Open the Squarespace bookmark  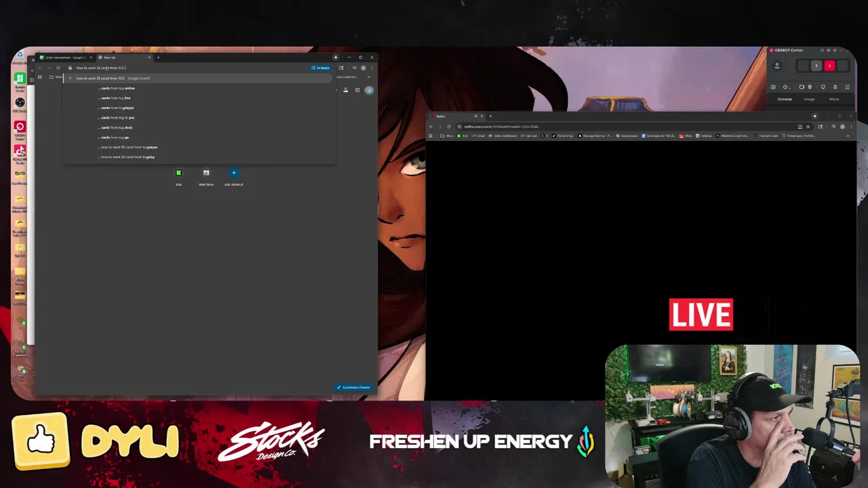coord(627,136)
